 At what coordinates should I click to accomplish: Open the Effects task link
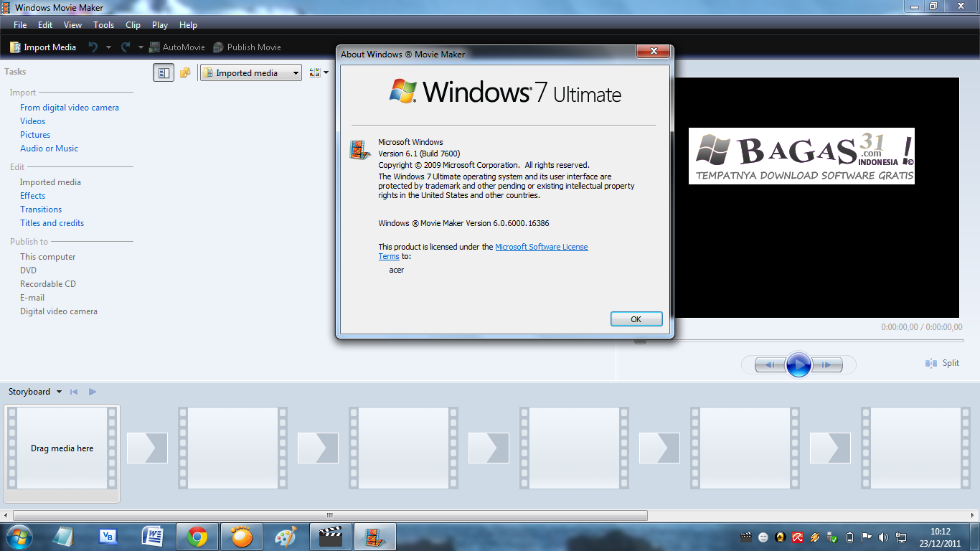[x=32, y=196]
